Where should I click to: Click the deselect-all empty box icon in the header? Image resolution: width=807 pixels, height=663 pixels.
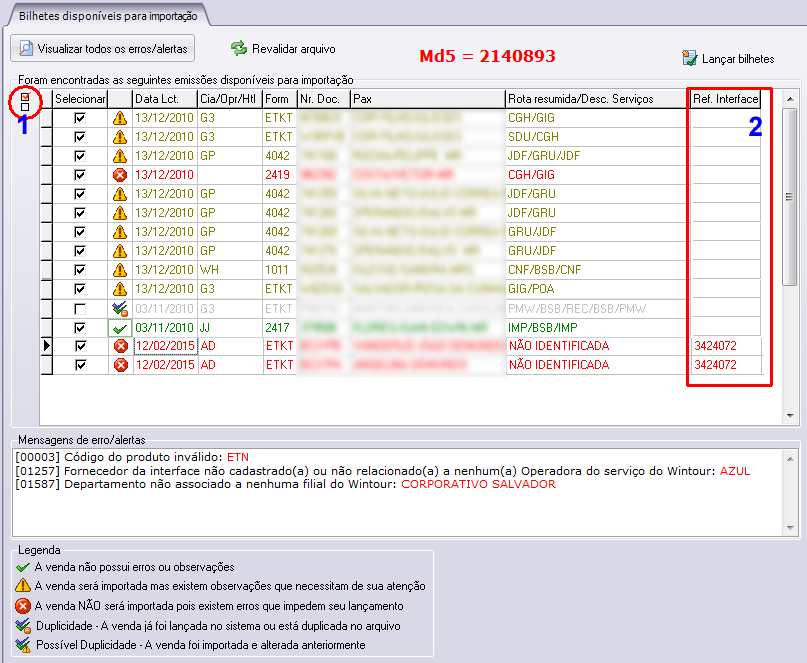point(25,107)
